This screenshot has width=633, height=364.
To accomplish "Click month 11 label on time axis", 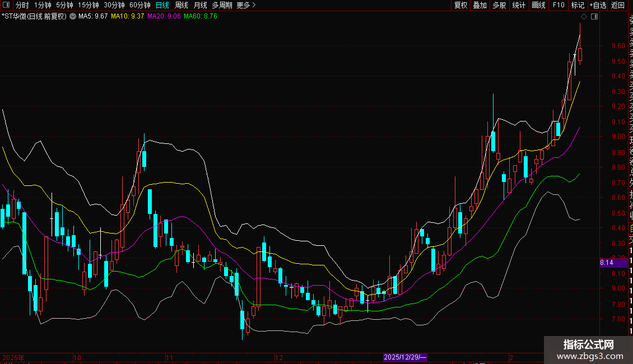I will pyautogui.click(x=169, y=357).
